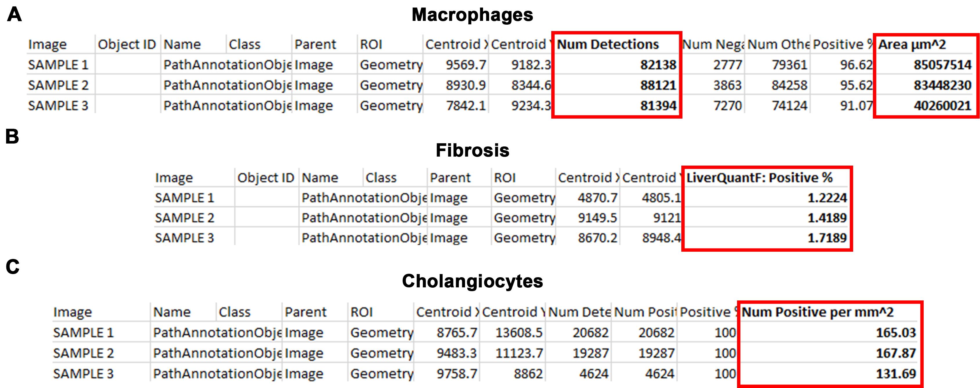Click the Object ID header in Macrophages table

coord(127,44)
